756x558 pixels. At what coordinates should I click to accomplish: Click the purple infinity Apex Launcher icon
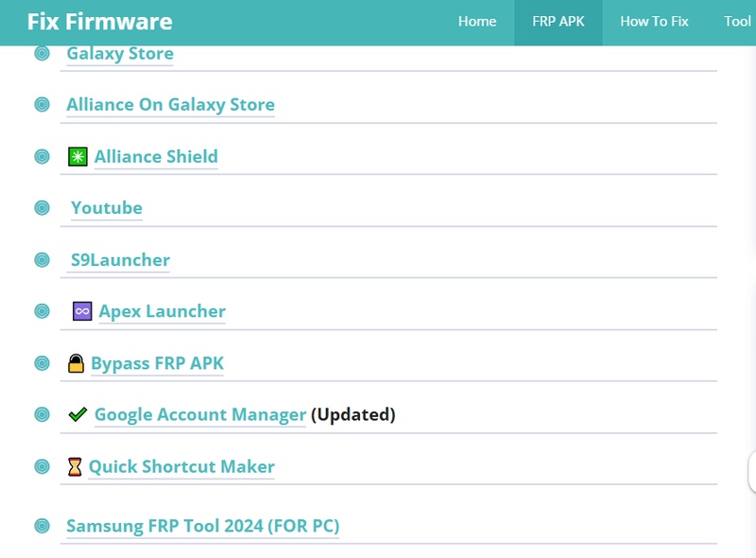coord(82,311)
